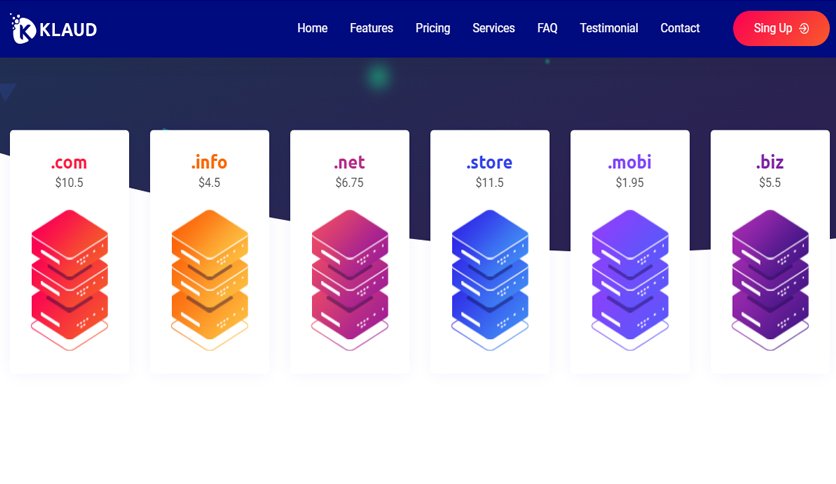Select Contact in the navigation bar

(x=680, y=28)
